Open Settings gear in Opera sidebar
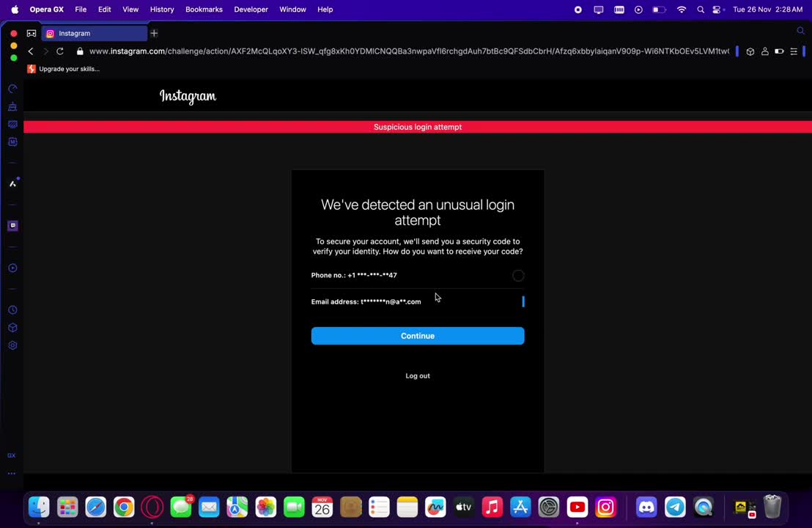The image size is (812, 528). 13,345
